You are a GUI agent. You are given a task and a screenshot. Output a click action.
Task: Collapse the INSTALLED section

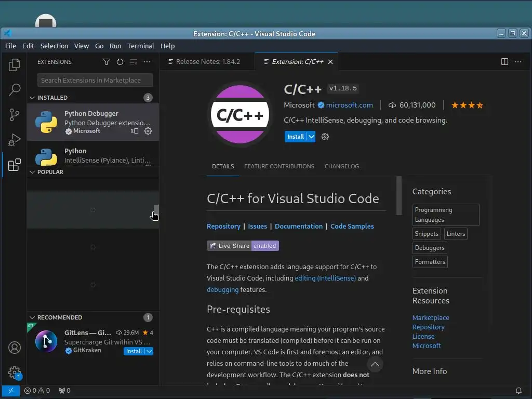[x=32, y=98]
